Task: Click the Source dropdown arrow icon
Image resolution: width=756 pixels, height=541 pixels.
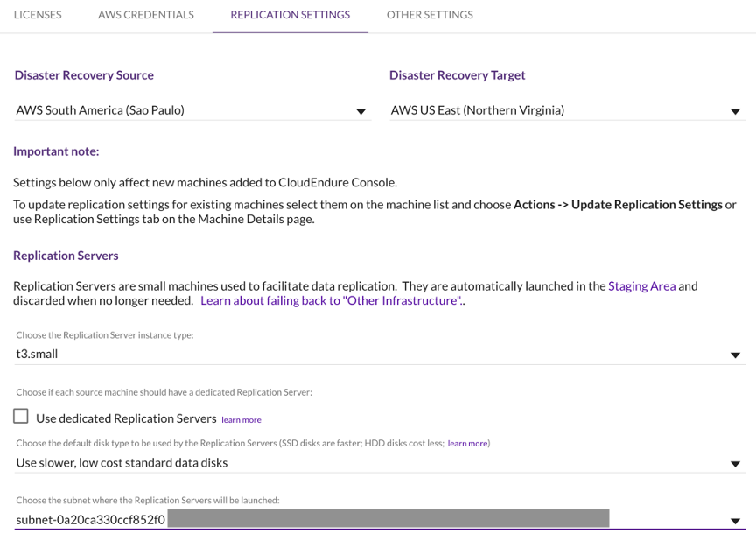Action: [x=360, y=112]
